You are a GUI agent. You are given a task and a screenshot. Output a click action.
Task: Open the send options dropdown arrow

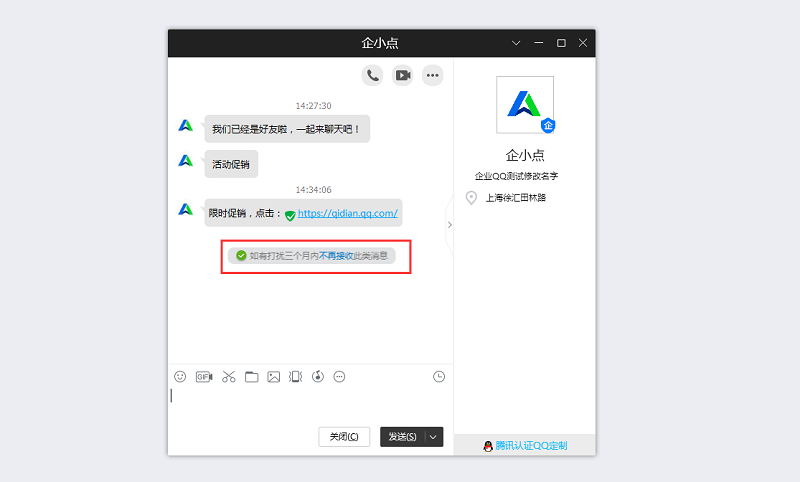433,437
